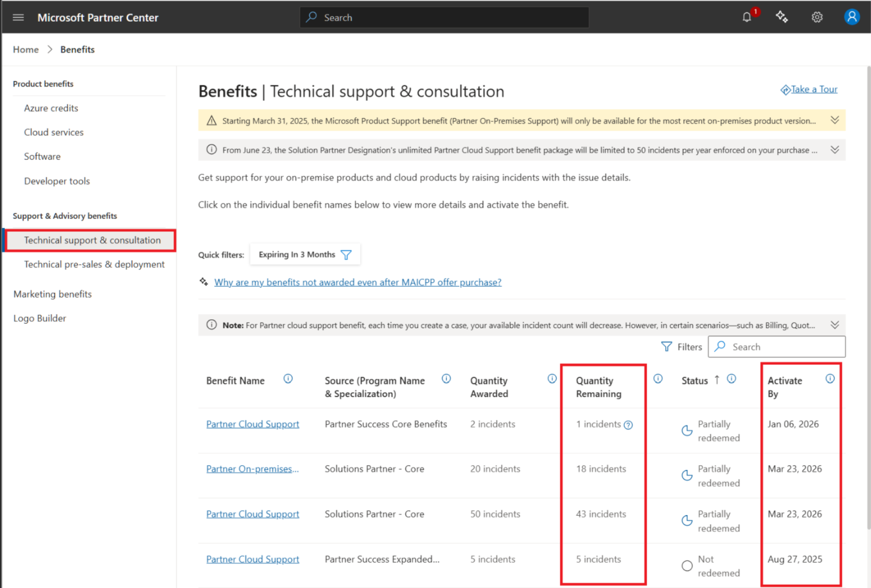Image resolution: width=871 pixels, height=588 pixels.
Task: Open Partner On-premises benefit link
Action: (x=252, y=469)
